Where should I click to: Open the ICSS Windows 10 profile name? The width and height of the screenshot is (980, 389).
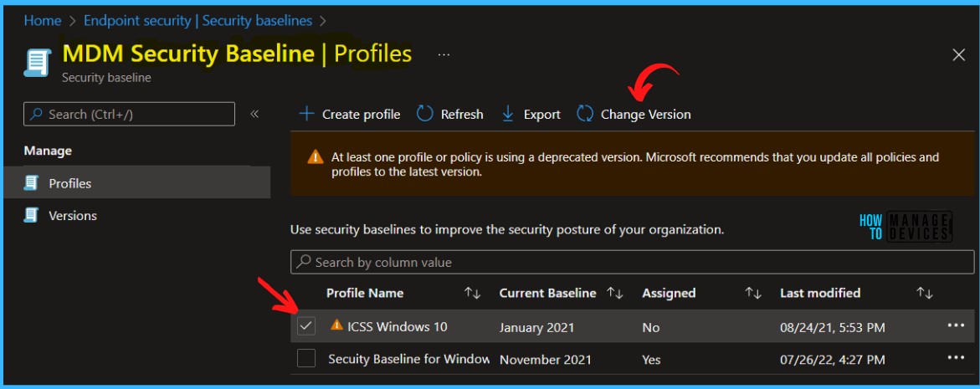[x=398, y=326]
